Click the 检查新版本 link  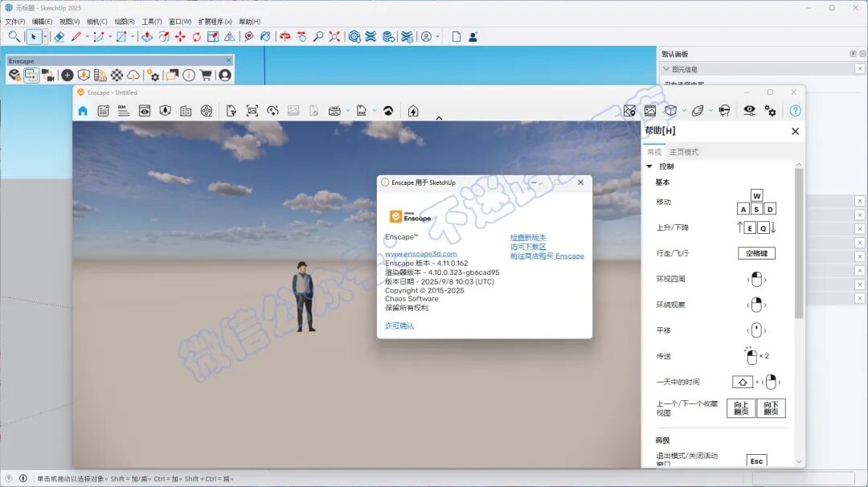click(x=528, y=237)
